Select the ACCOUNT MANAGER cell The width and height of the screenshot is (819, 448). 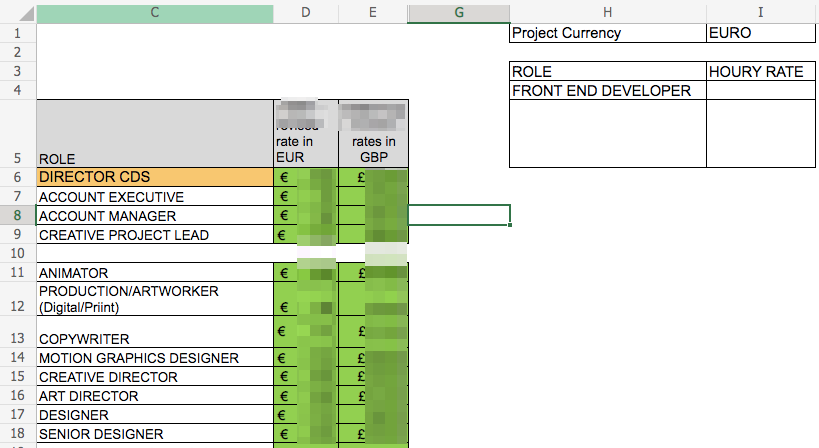pyautogui.click(x=155, y=216)
